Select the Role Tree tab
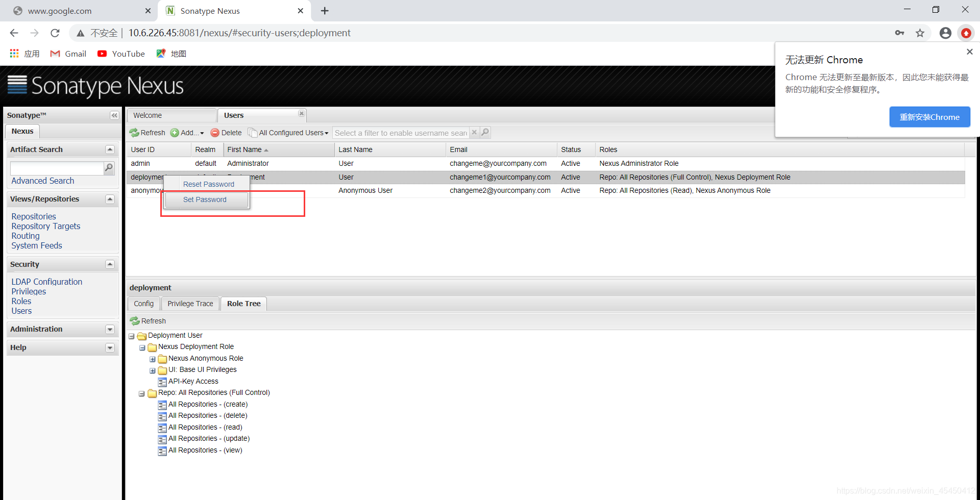This screenshot has width=980, height=500. 243,304
